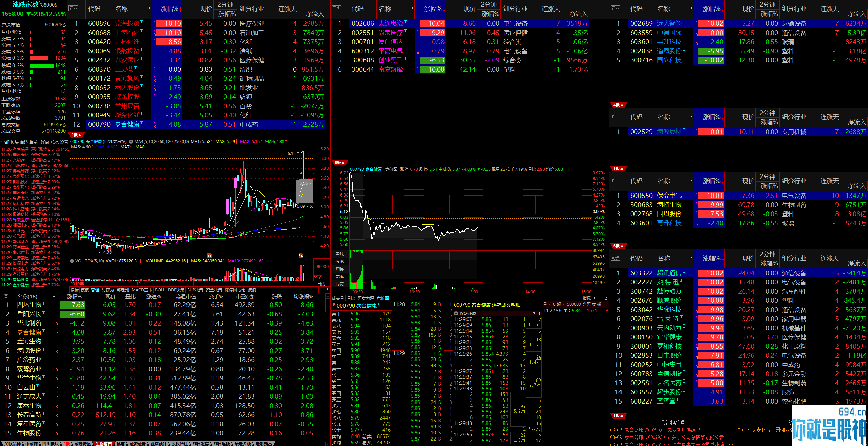Toggle the 含买 filter in the tick panel
Screen dimensions: 868x446
point(586,304)
